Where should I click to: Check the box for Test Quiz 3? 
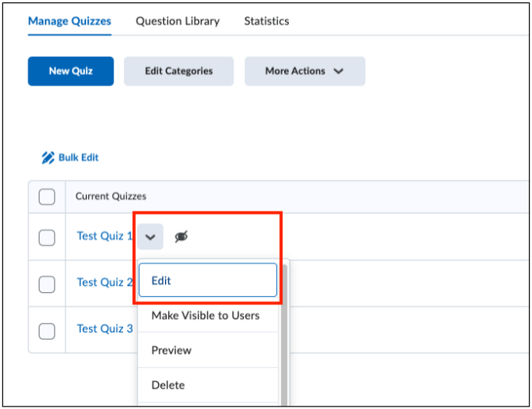[x=47, y=331]
